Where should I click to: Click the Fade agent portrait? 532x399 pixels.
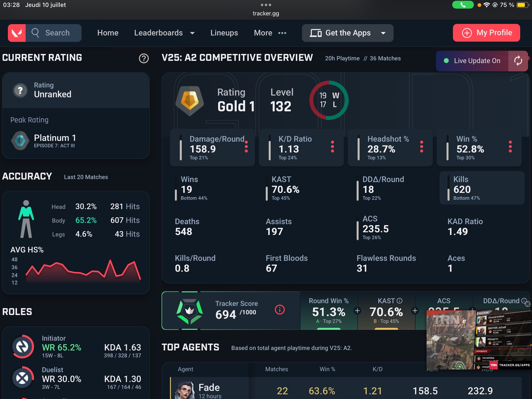[x=184, y=390]
